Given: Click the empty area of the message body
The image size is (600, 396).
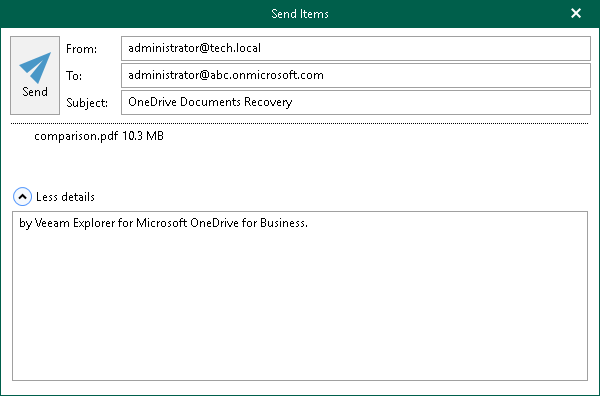Looking at the screenshot, I should (x=300, y=306).
